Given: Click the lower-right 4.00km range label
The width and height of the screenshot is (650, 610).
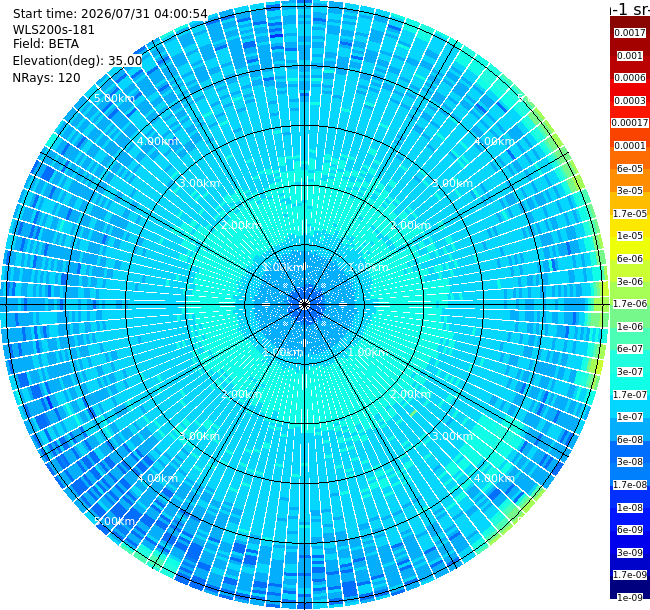Looking at the screenshot, I should pyautogui.click(x=495, y=478).
